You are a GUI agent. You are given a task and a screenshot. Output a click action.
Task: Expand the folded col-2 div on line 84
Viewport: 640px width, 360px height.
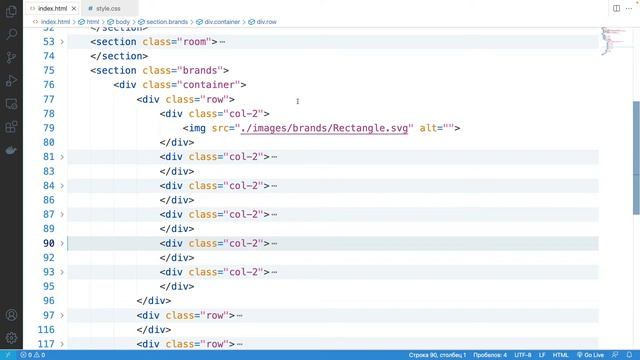click(62, 186)
